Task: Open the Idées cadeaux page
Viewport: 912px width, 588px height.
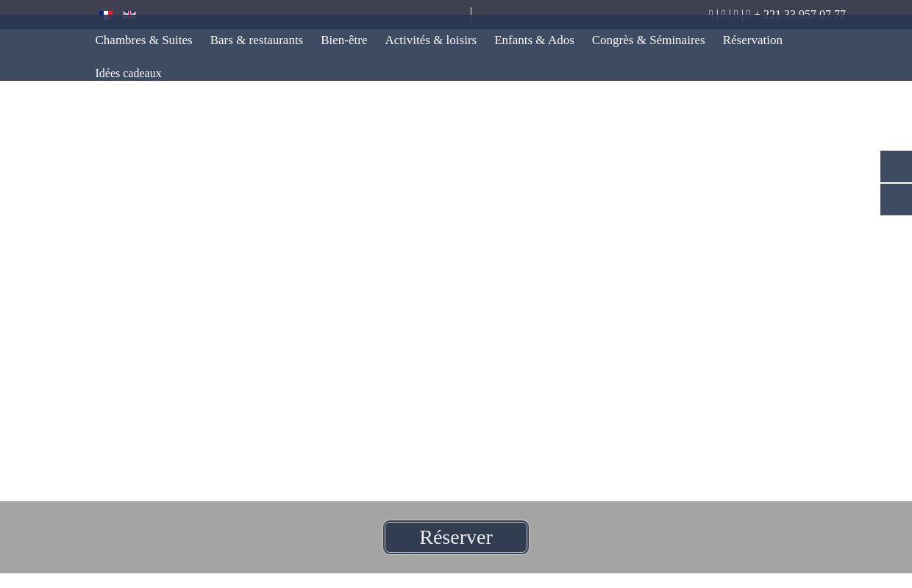Action: pyautogui.click(x=128, y=73)
